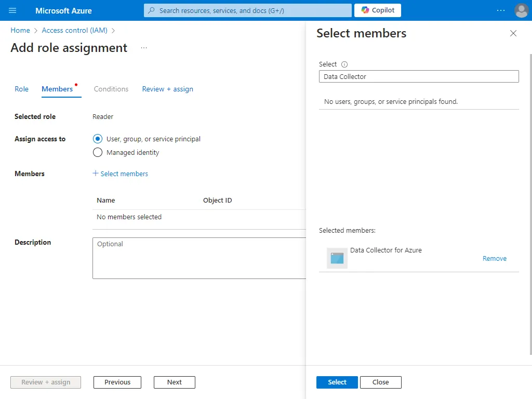
Task: Close the Select members panel with X
Action: 513,33
